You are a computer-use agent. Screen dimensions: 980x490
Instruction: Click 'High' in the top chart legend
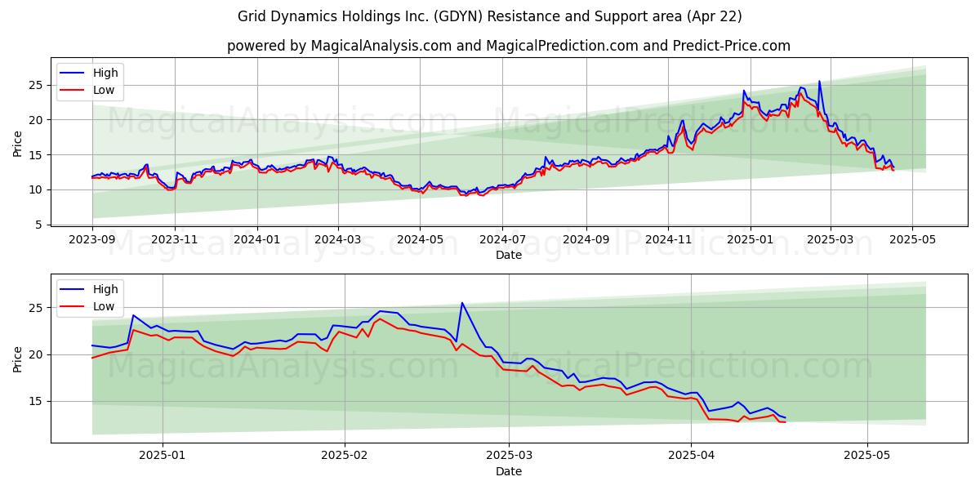[x=105, y=73]
